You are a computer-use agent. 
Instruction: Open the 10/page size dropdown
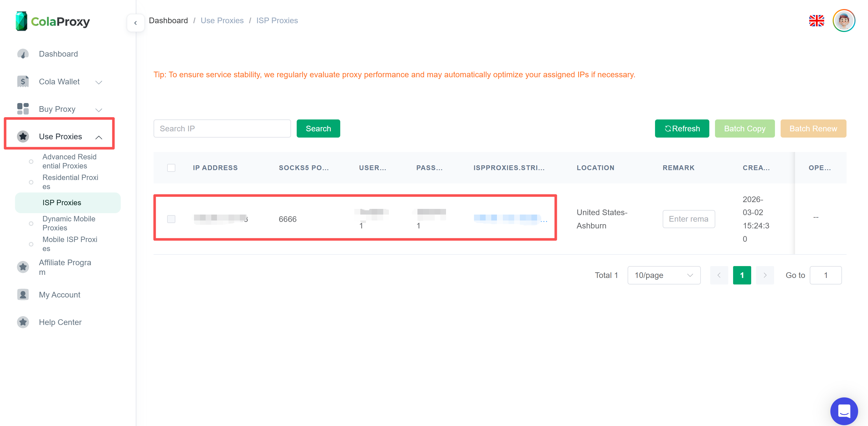pyautogui.click(x=664, y=275)
